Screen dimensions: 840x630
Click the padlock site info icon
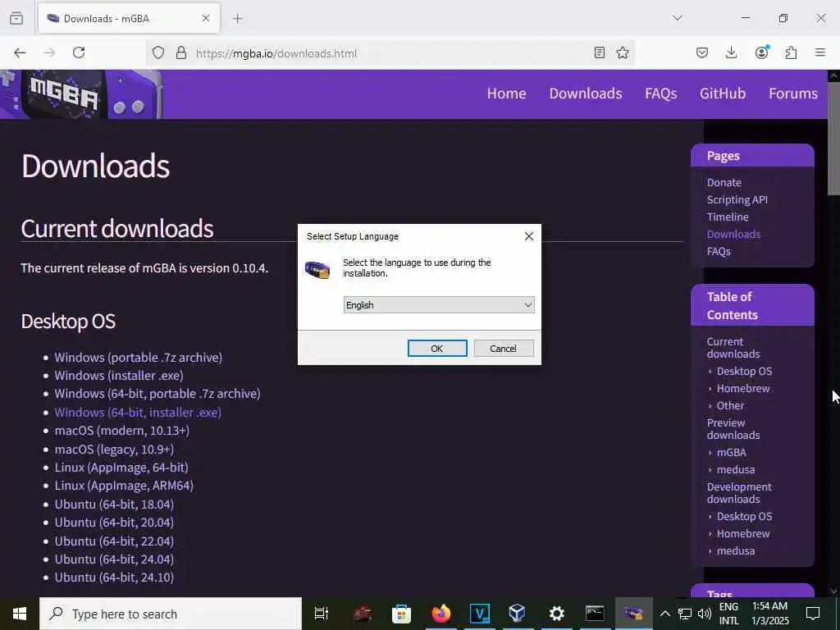[x=181, y=52]
